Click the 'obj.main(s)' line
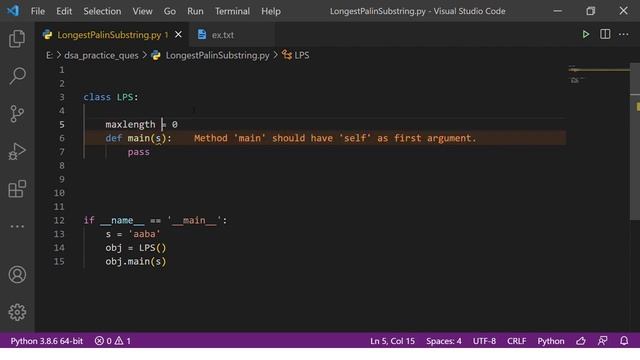640x360 pixels. (x=136, y=262)
